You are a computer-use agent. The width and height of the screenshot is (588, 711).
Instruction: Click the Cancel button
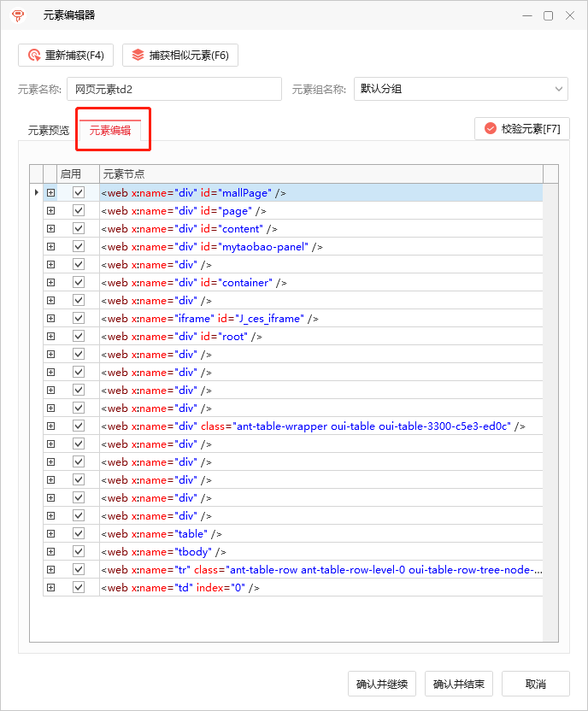(x=535, y=684)
